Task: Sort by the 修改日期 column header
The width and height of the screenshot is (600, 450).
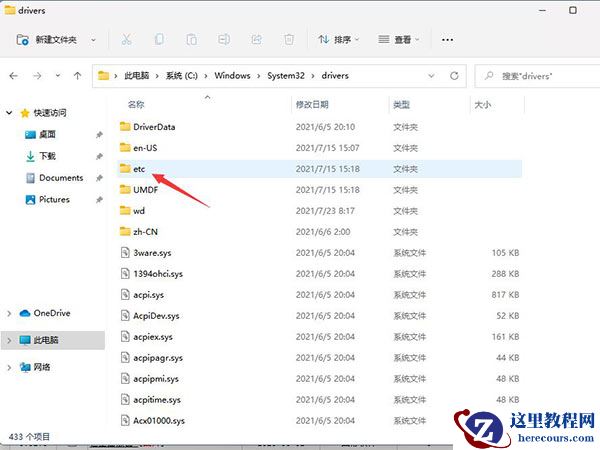Action: [x=312, y=104]
